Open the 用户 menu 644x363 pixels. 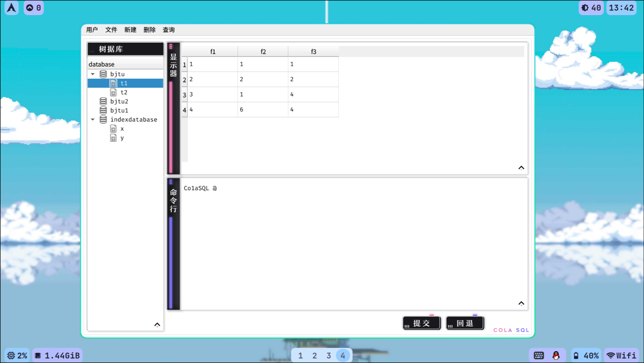coord(92,30)
